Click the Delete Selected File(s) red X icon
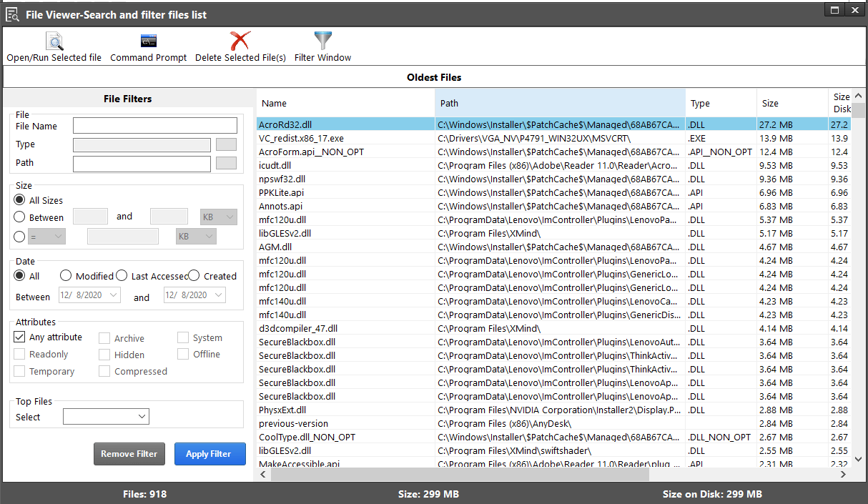 click(x=240, y=41)
